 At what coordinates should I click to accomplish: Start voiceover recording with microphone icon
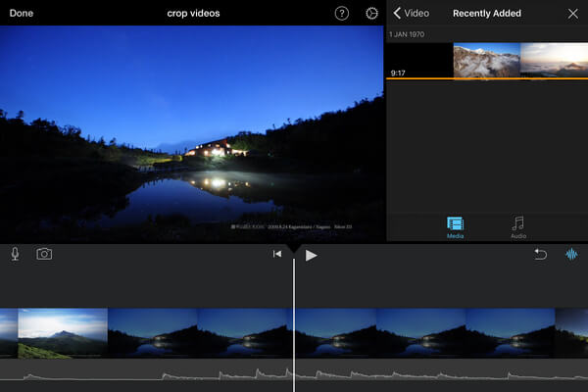pyautogui.click(x=16, y=254)
